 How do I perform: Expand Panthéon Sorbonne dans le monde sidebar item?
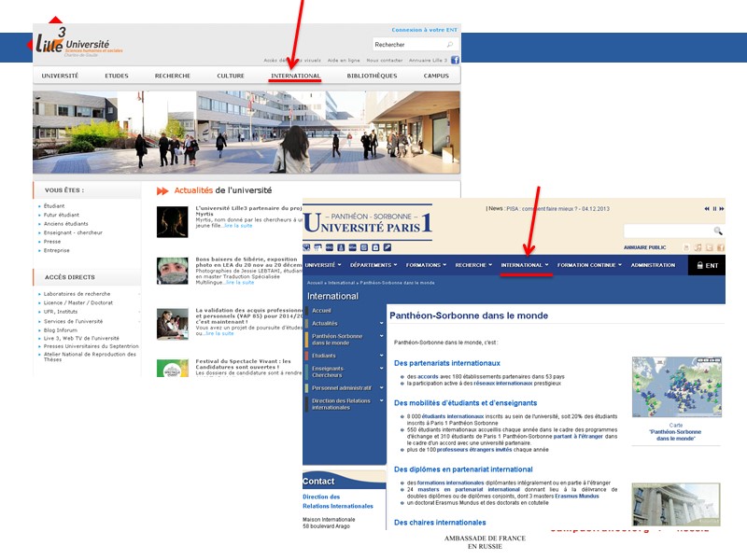(382, 336)
